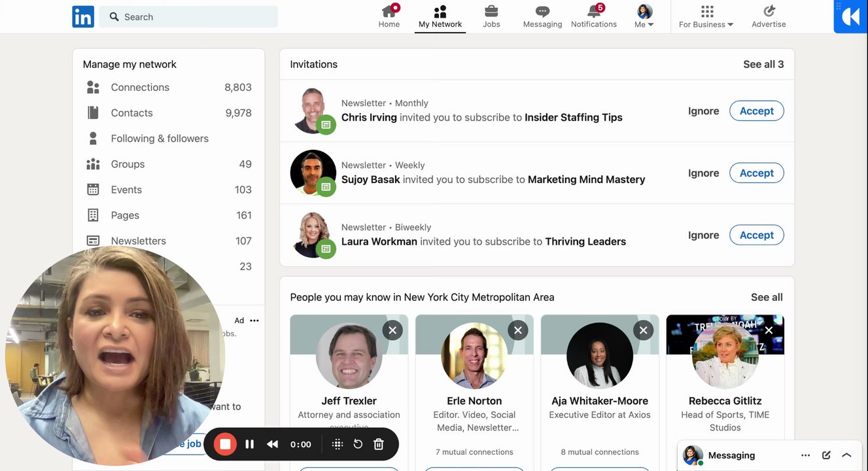
Task: Accept Marketing Mind Mastery invitation
Action: click(x=757, y=173)
